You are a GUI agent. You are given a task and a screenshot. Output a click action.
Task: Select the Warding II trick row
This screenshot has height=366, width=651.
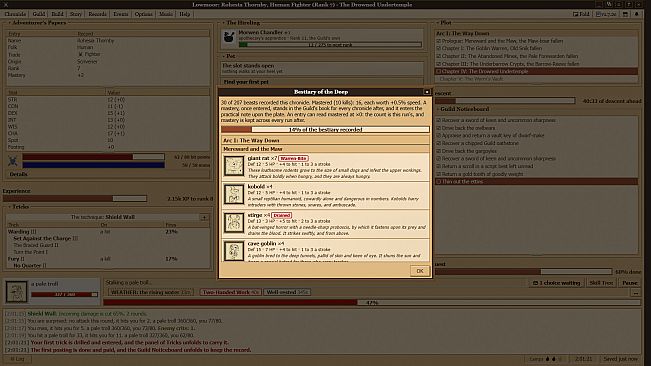point(108,232)
